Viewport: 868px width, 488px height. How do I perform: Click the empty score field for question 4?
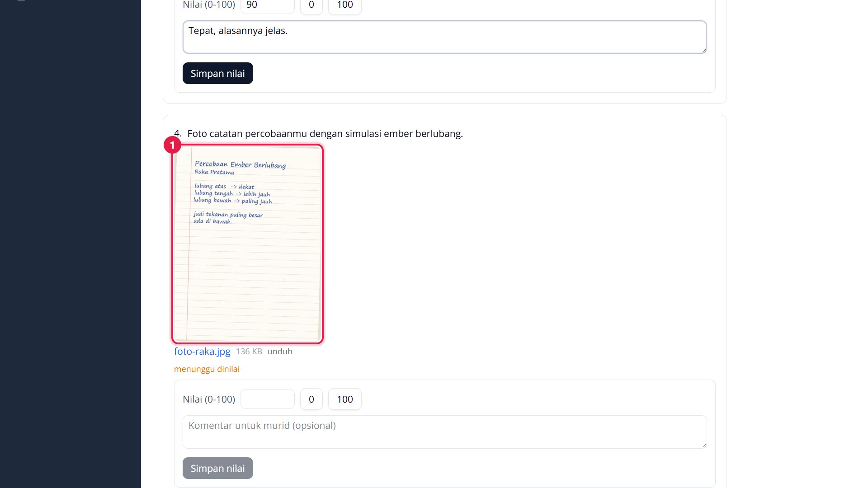(x=268, y=399)
